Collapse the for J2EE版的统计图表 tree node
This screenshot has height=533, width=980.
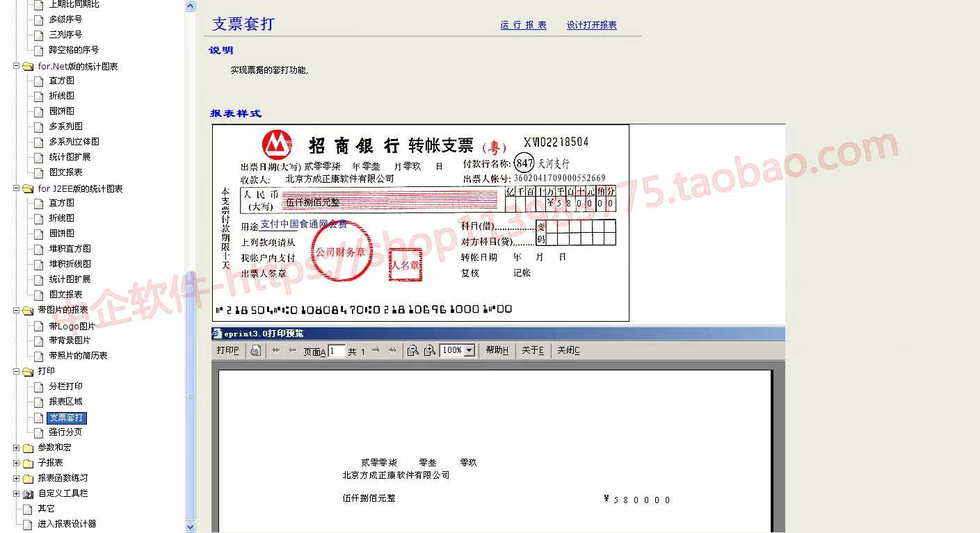17,189
